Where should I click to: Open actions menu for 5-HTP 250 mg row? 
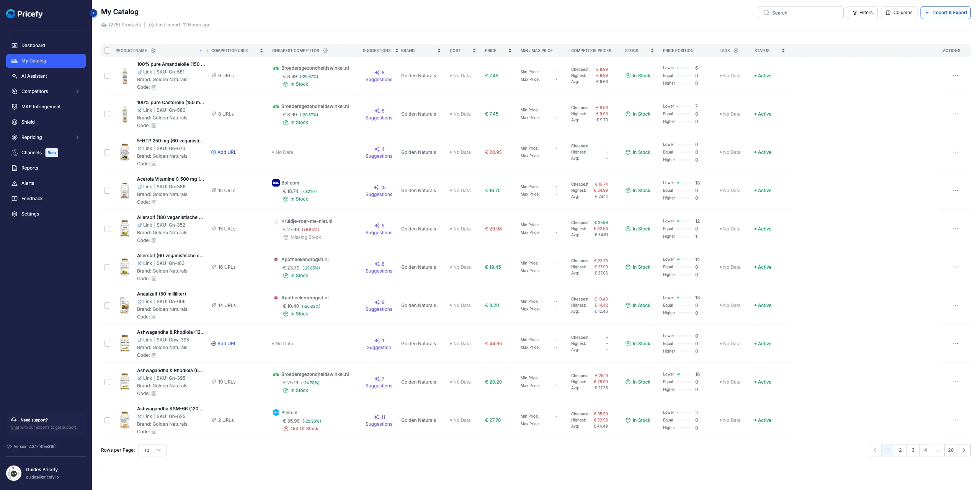[955, 152]
